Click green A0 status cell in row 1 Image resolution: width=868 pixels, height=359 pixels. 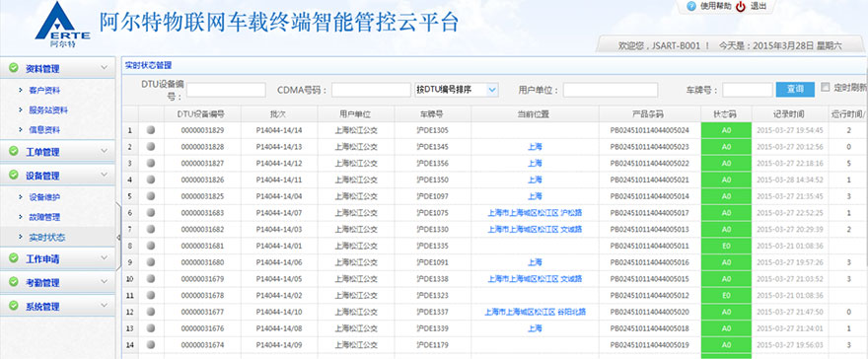point(726,130)
